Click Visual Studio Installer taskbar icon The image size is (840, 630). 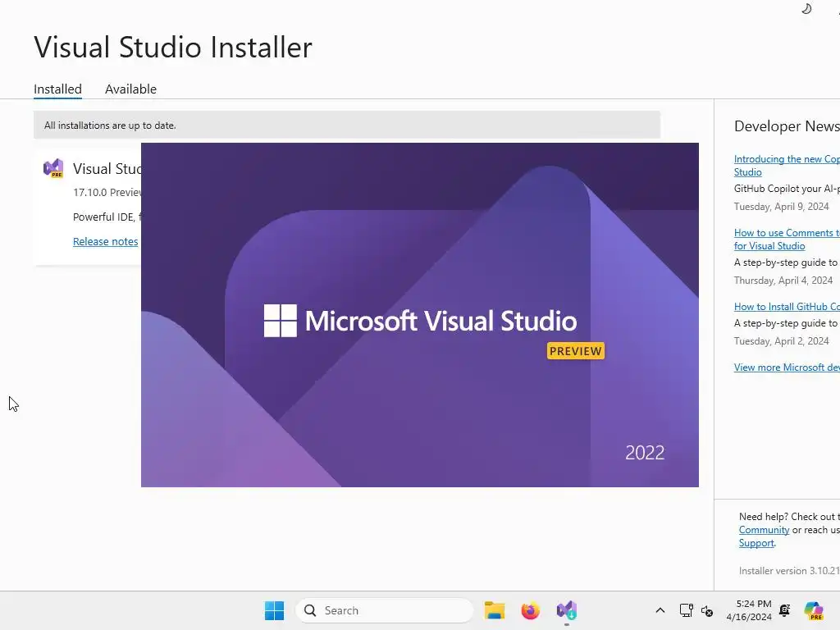pos(566,610)
